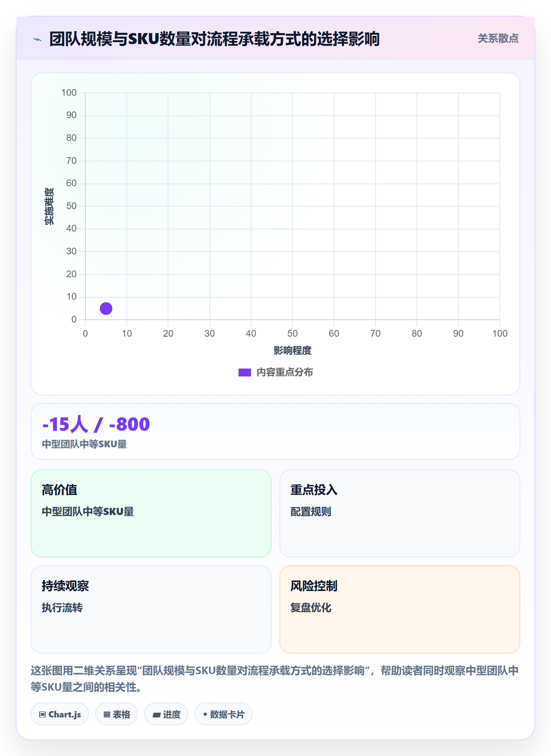The height and width of the screenshot is (756, 551).
Task: Open the 高价值 quadrant card
Action: click(x=151, y=513)
